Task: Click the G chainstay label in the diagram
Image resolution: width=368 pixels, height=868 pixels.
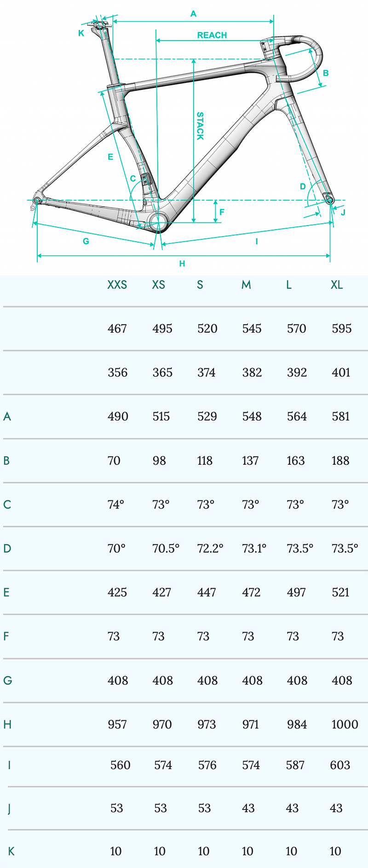Action: pyautogui.click(x=86, y=241)
